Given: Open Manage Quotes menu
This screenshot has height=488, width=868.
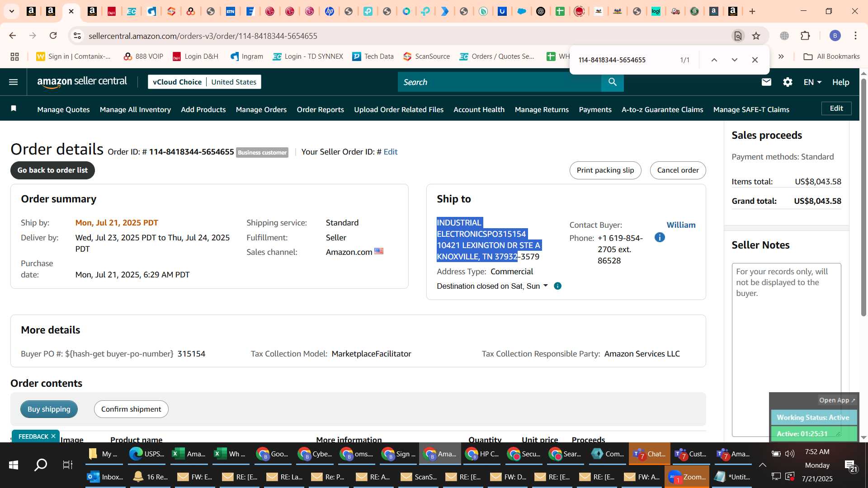Looking at the screenshot, I should pos(63,109).
